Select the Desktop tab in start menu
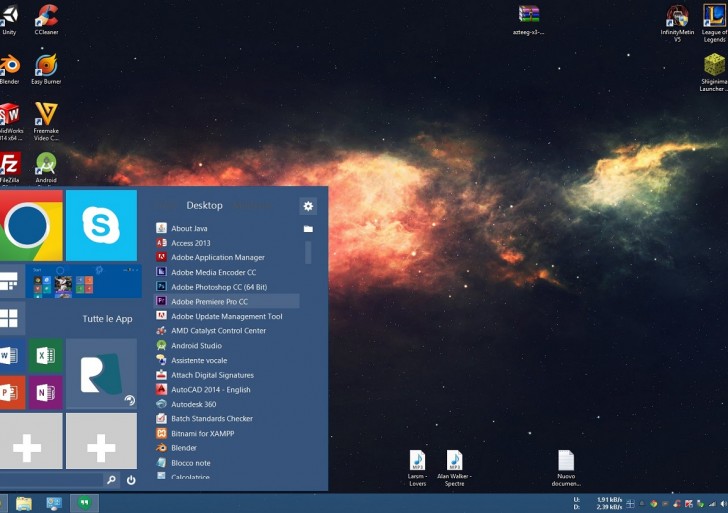This screenshot has width=728, height=513. [204, 206]
